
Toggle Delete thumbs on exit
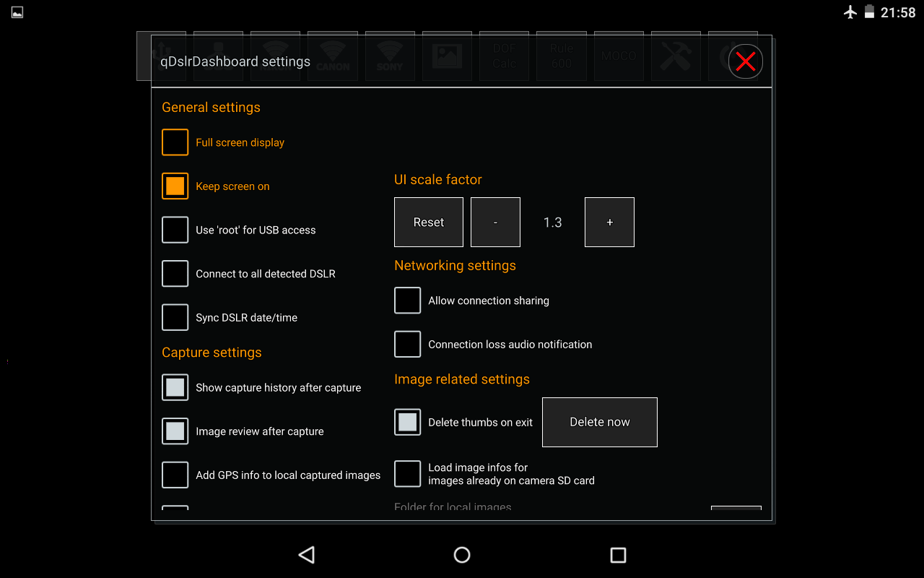pyautogui.click(x=408, y=422)
